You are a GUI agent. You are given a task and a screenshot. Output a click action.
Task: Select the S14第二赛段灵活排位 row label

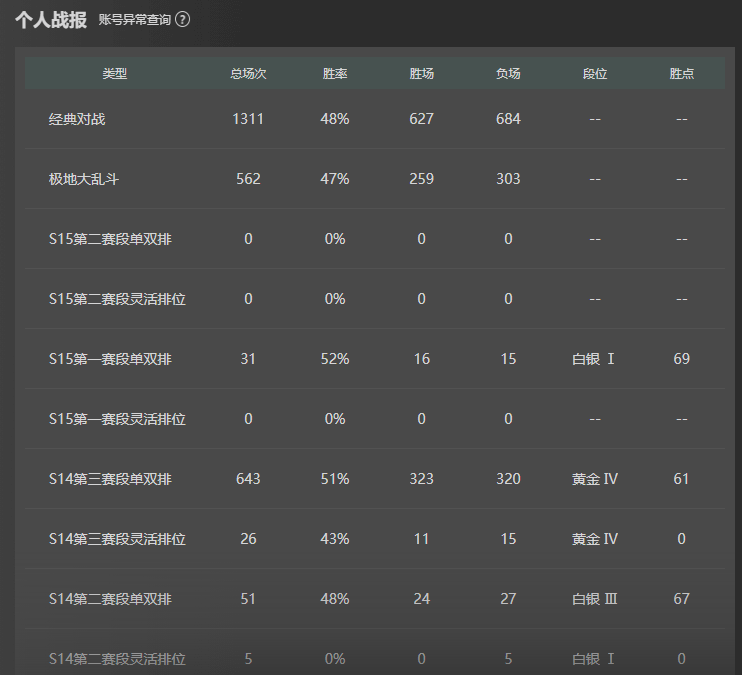pos(117,659)
